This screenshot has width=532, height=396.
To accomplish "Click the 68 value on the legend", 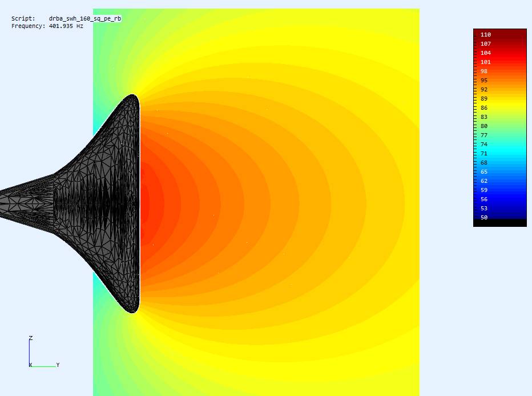I will (484, 163).
